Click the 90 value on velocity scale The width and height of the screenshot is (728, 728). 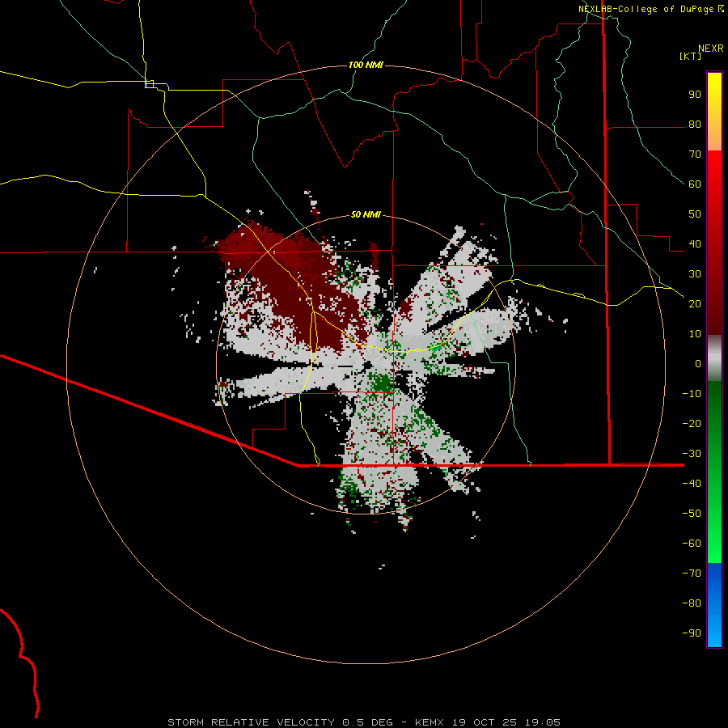tap(695, 95)
